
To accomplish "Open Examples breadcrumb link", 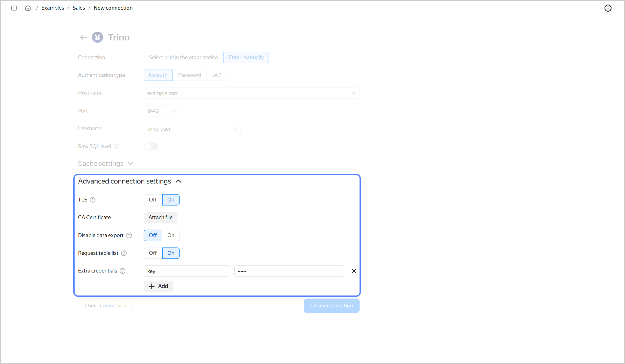I will (x=53, y=8).
